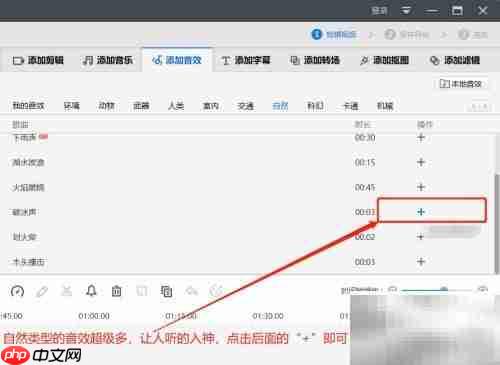Viewport: 500px width, 365px height.
Task: Click the scissors cut tool
Action: (x=66, y=291)
